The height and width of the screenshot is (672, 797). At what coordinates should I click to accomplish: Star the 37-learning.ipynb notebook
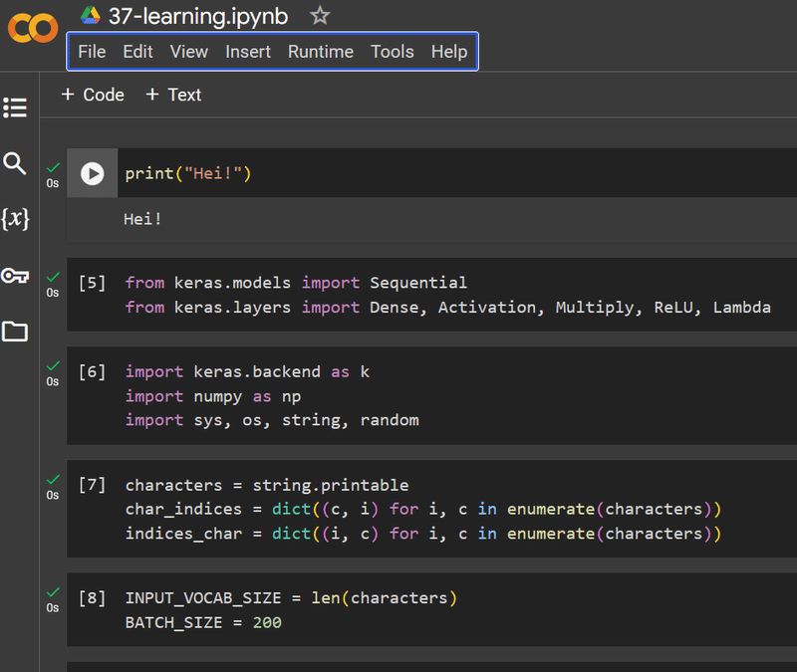coord(319,15)
